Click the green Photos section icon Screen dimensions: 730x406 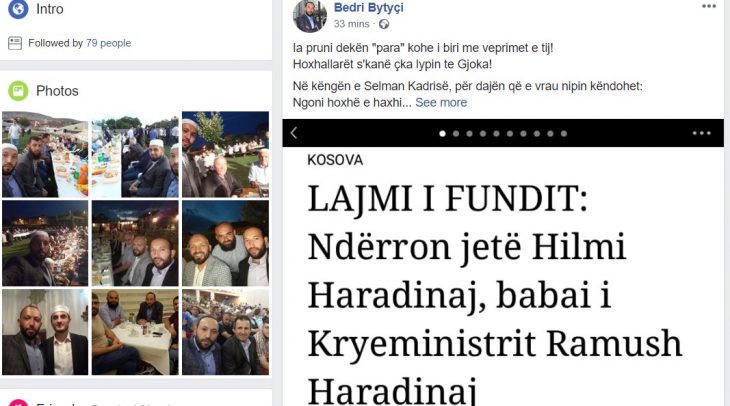18,91
